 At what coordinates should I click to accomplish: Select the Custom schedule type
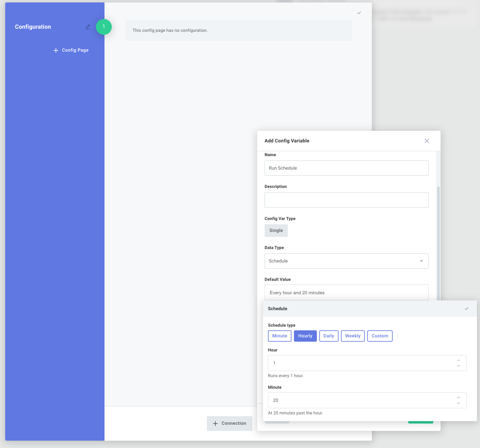(x=380, y=336)
